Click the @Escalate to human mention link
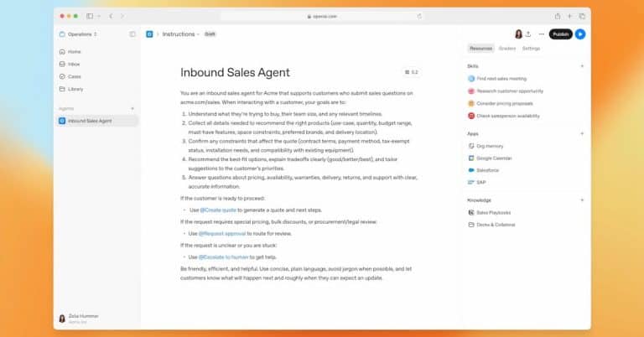 pyautogui.click(x=224, y=257)
